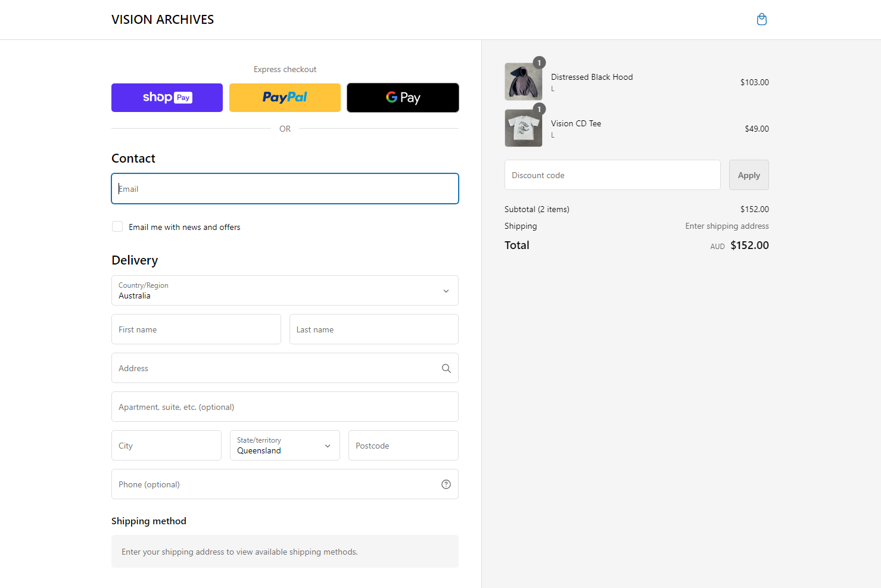The image size is (881, 588).
Task: Pay with Google Pay express checkout
Action: click(x=403, y=98)
